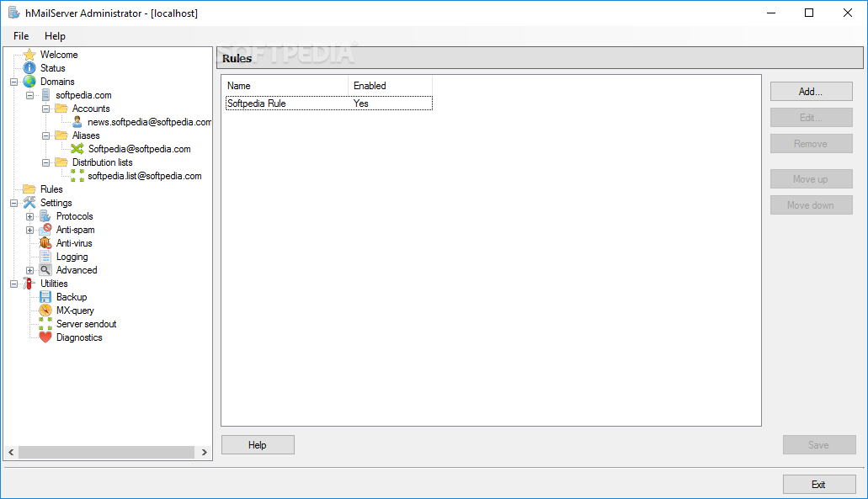Select the Softpedia Rule row
The width and height of the screenshot is (868, 499).
[x=329, y=104]
